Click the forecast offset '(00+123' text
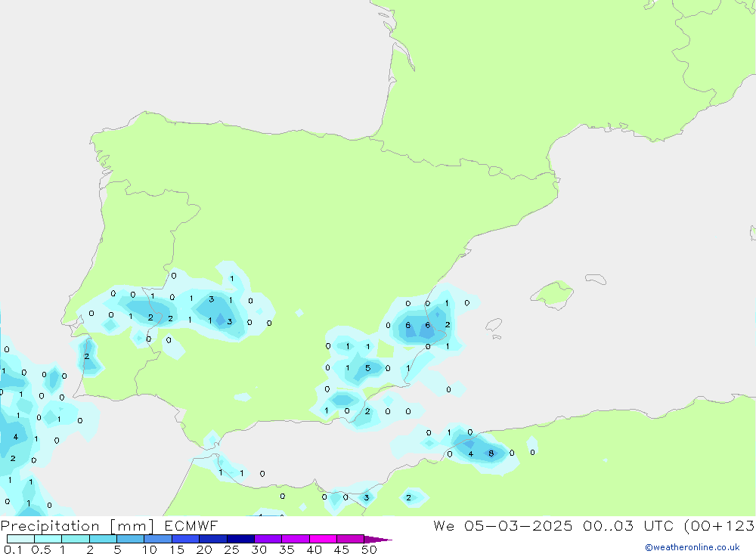Screen dimensions: 756x554 pyautogui.click(x=720, y=526)
